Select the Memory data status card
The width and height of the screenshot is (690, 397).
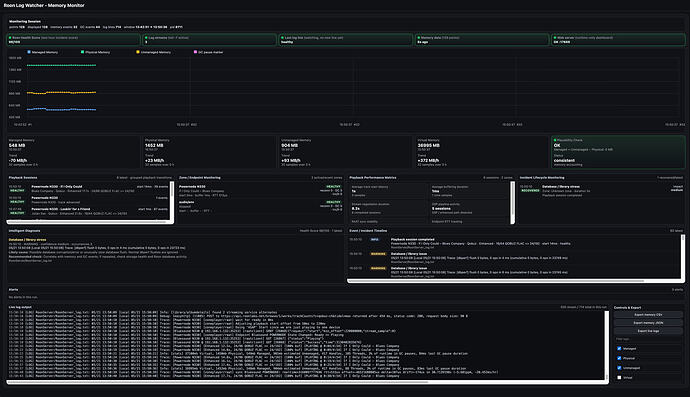click(x=482, y=40)
